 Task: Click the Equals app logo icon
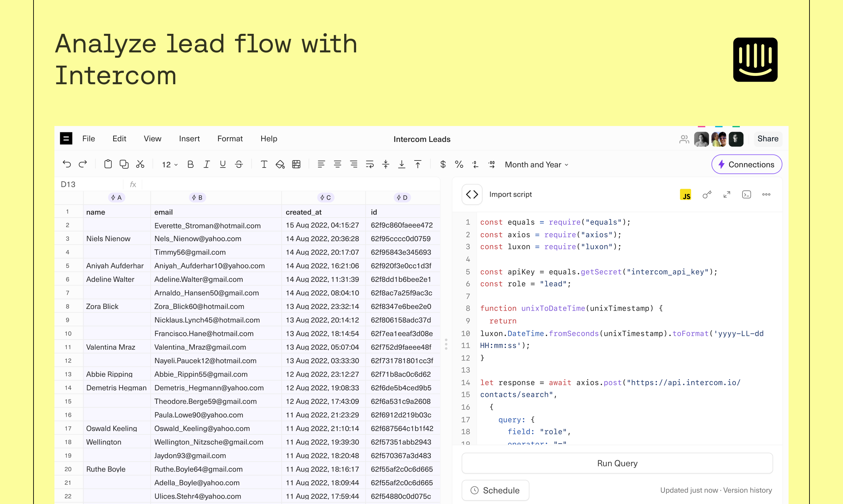pos(66,139)
